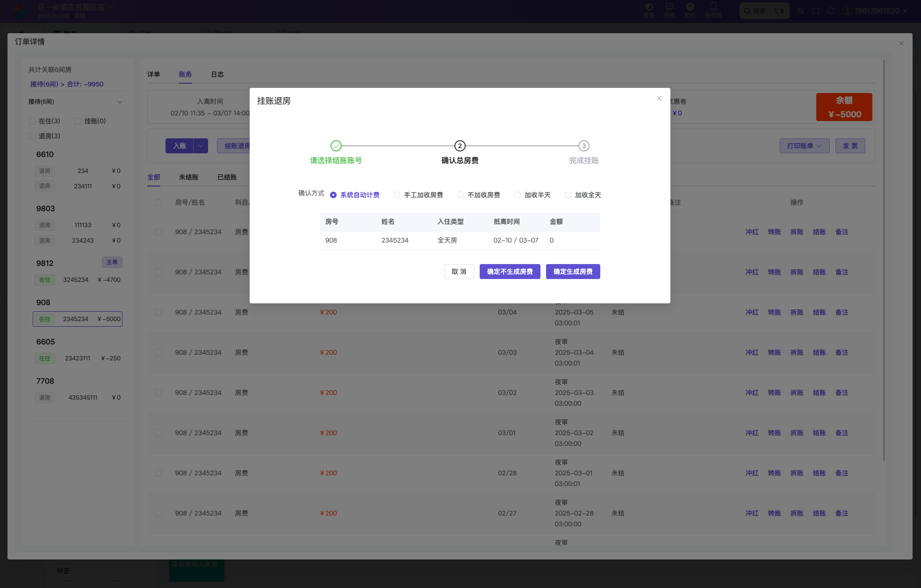
Task: Toggle the fullscreen icon in header
Action: tap(816, 11)
